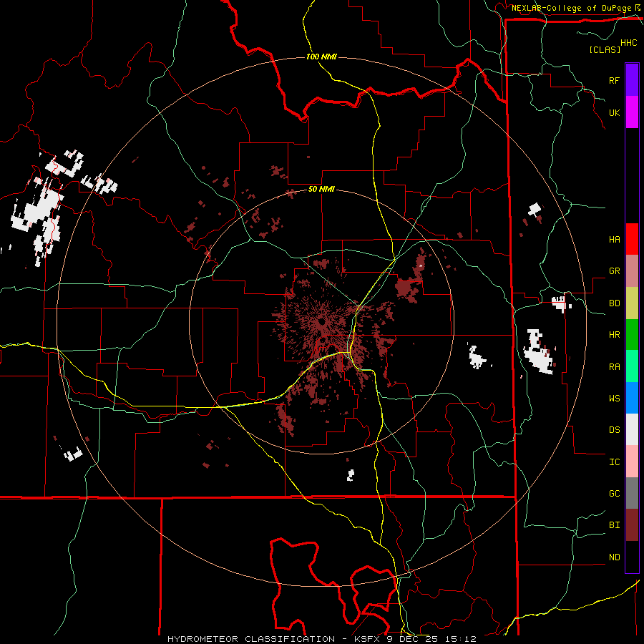Select the WS blue legend swatch

632,398
